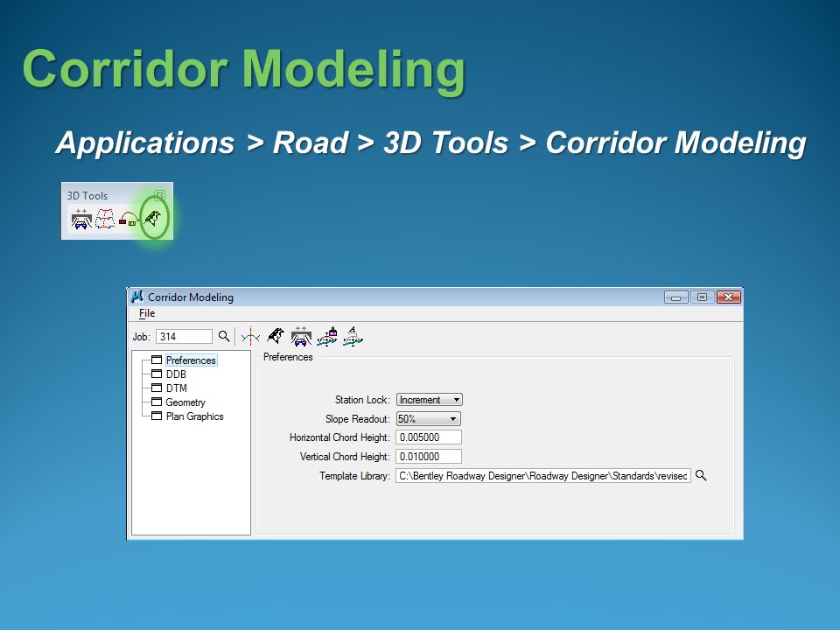Open Create Template tool in Corridor Modeling toolbar
840x630 pixels.
(x=250, y=337)
